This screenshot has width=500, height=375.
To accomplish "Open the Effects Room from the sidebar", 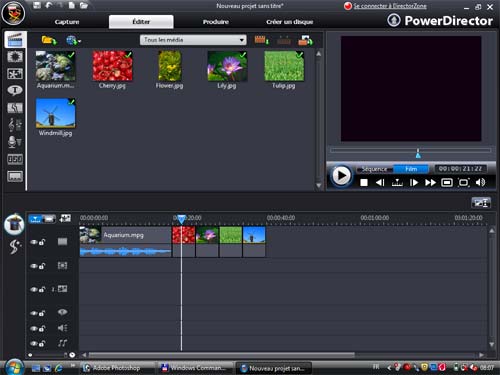I will pos(15,57).
